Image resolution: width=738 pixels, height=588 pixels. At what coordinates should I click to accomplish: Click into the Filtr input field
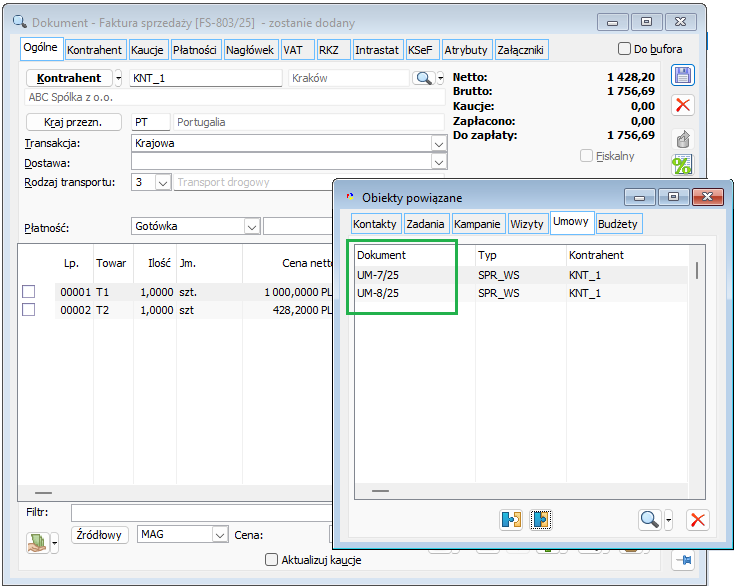[x=200, y=513]
